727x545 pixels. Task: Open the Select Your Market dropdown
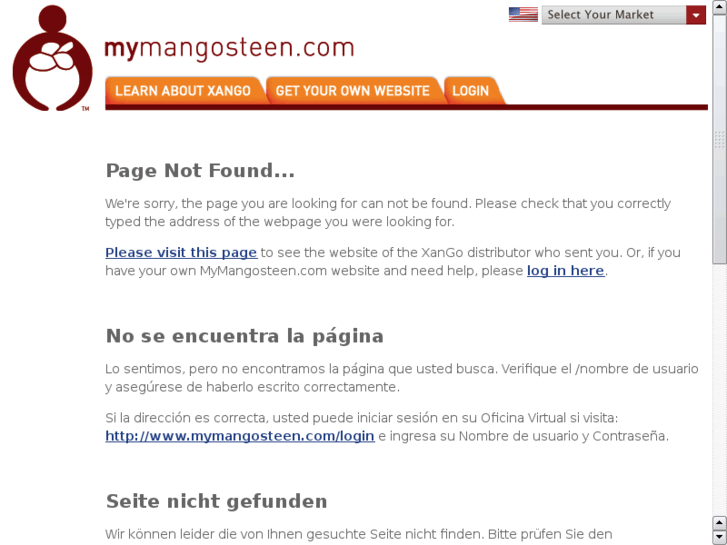(x=624, y=15)
